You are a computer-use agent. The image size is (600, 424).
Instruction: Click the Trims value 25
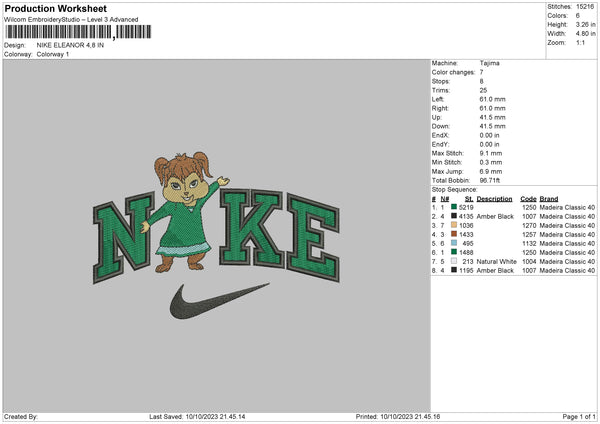pos(483,90)
